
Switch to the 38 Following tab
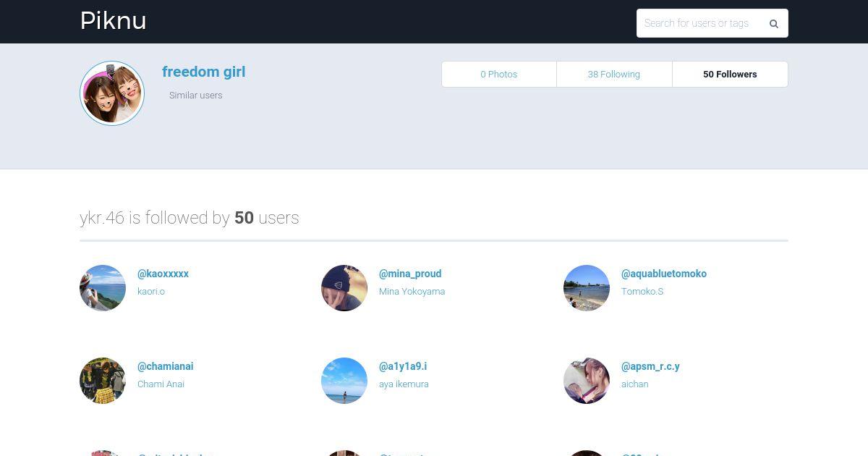[614, 74]
